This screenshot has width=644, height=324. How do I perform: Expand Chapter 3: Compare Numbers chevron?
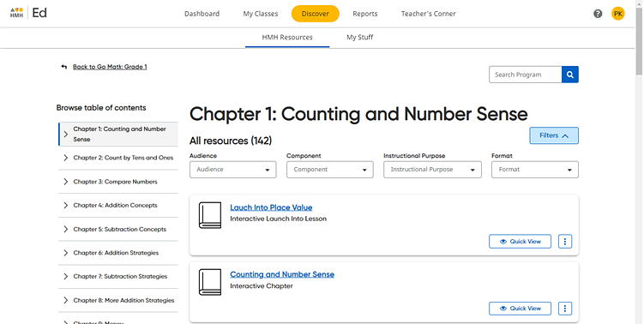click(66, 182)
